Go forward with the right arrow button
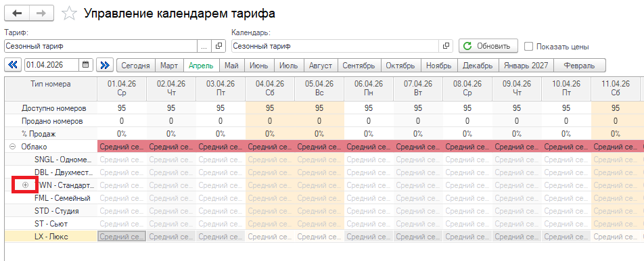This screenshot has height=261, width=644. (41, 14)
